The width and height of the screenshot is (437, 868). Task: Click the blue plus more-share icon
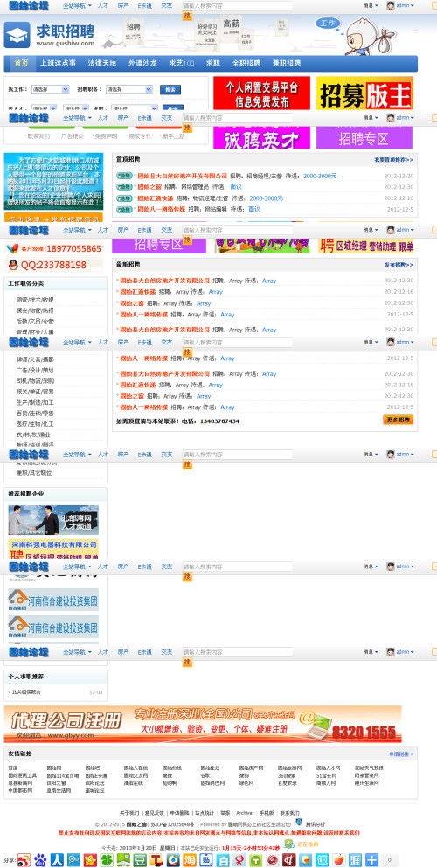tap(371, 860)
